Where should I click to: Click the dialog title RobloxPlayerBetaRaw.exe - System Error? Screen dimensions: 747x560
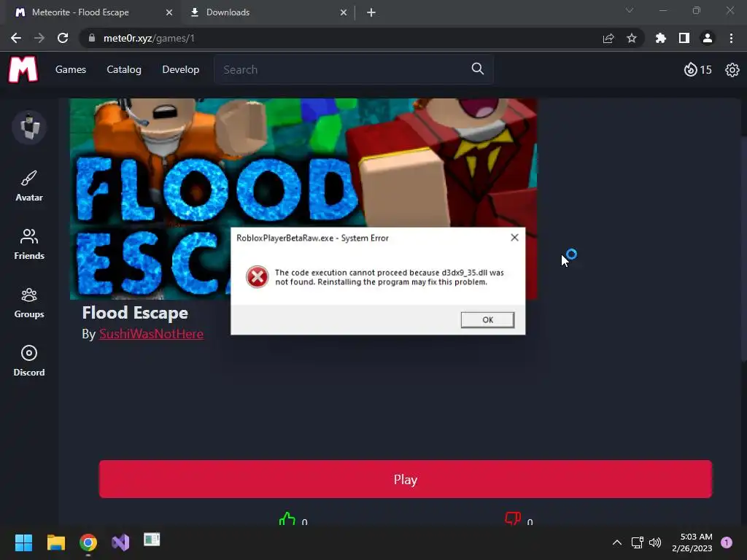312,238
